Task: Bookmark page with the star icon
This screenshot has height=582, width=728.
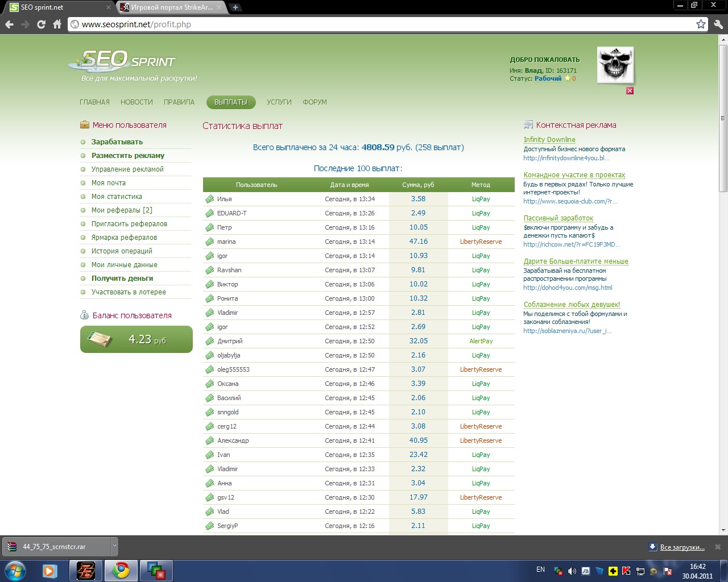Action: pos(701,24)
